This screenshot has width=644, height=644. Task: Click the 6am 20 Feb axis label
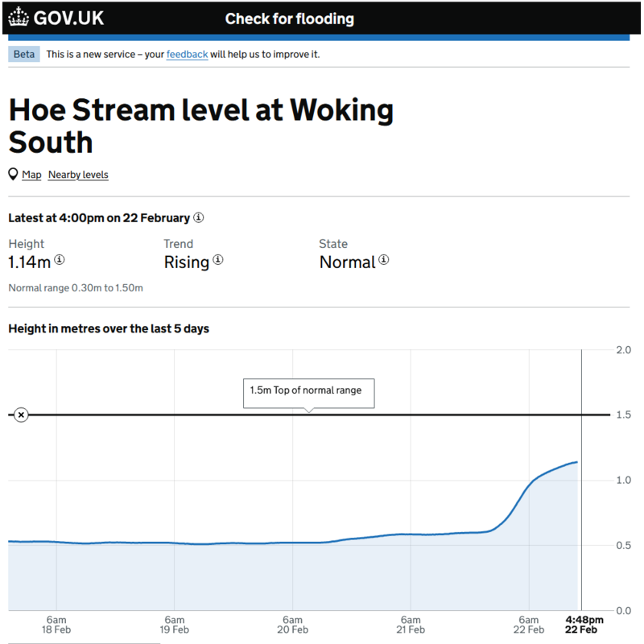292,625
